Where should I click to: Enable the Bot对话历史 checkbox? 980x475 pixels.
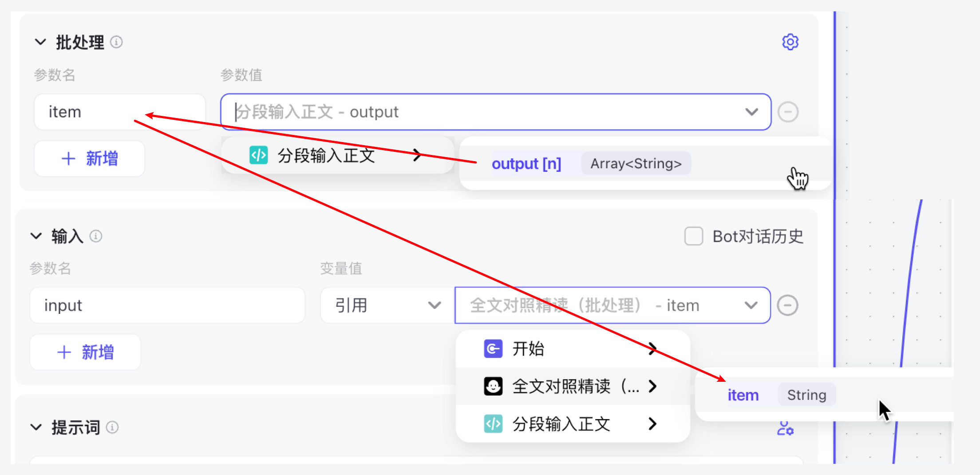tap(694, 236)
